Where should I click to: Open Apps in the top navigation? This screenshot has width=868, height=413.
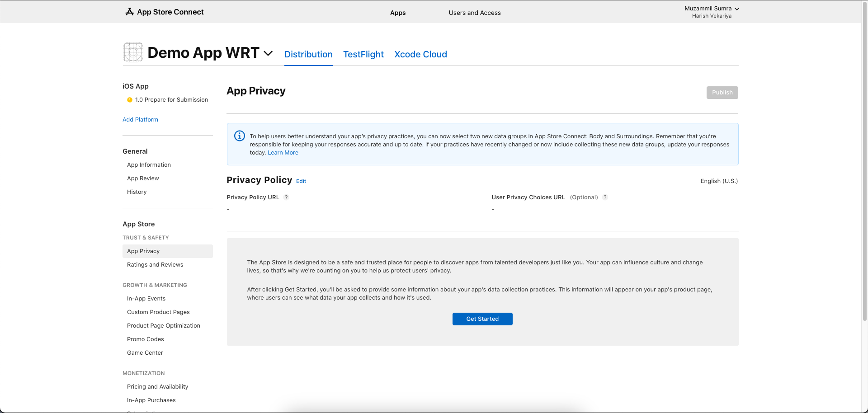click(398, 13)
